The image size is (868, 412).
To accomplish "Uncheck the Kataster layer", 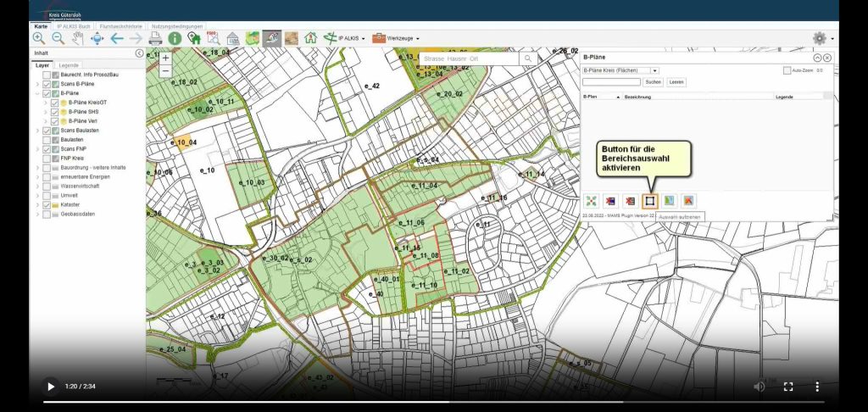I will 47,205.
